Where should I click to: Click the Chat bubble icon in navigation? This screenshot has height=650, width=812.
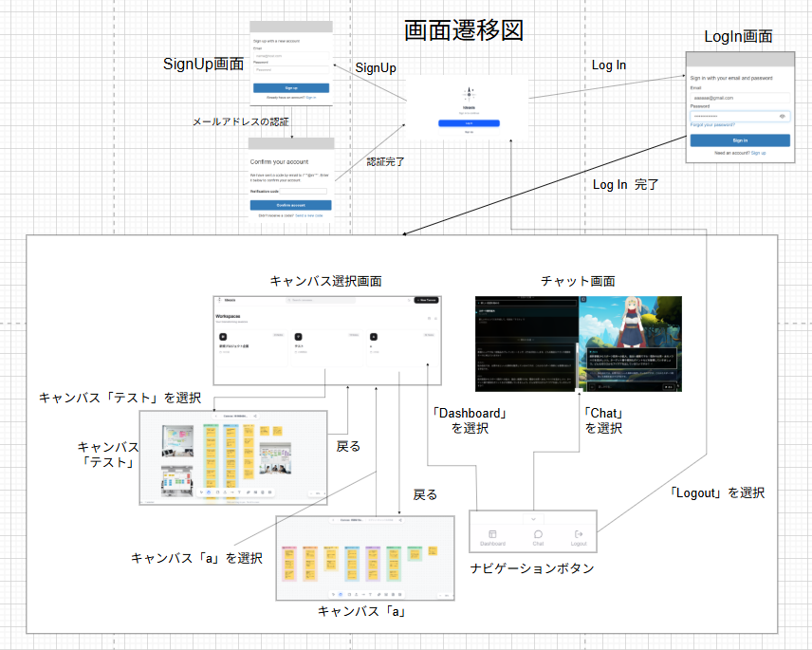coord(538,535)
